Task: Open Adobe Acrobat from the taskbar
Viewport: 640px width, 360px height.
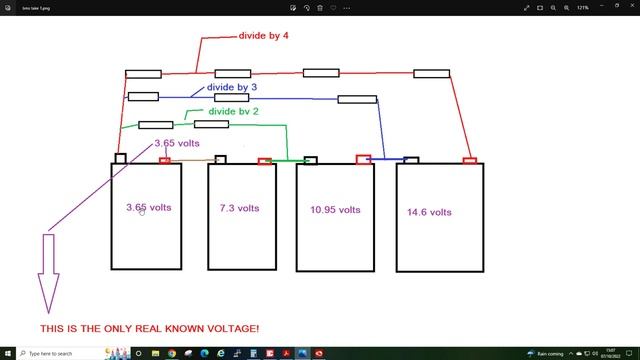Action: click(286, 353)
